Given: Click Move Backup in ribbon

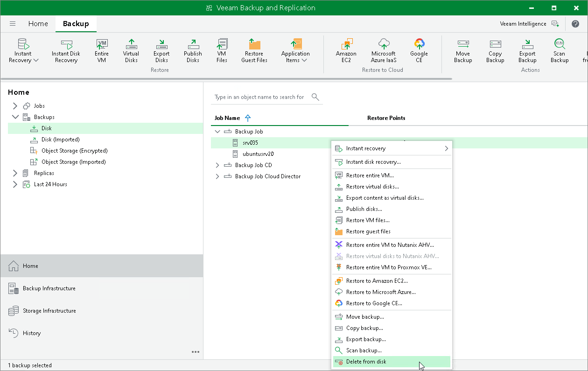Looking at the screenshot, I should (463, 50).
